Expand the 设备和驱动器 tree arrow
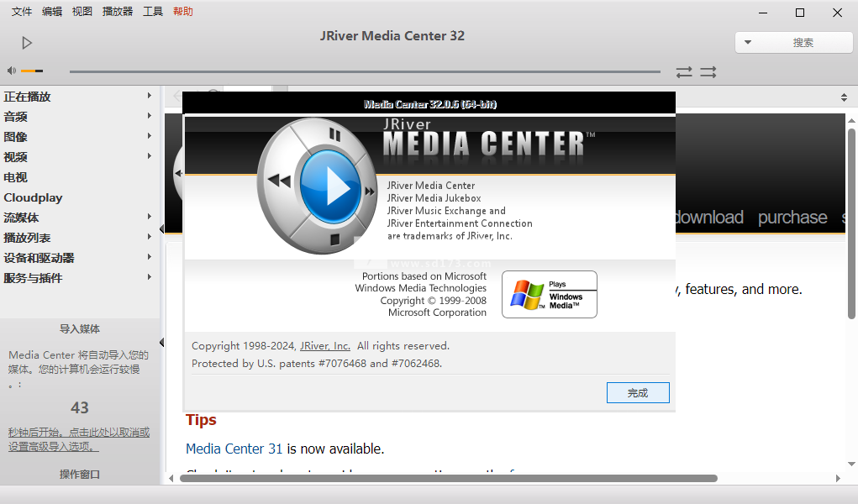The height and width of the screenshot is (504, 858). click(x=150, y=257)
